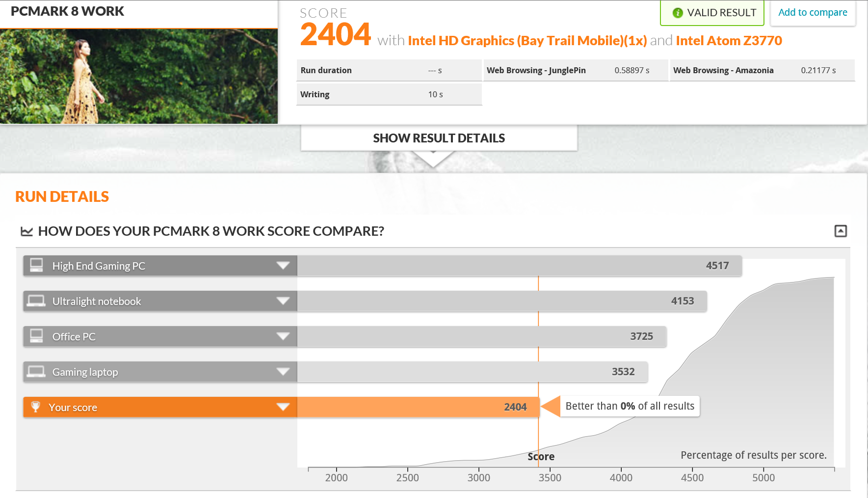Click the Run duration row
This screenshot has width=868, height=498.
click(x=389, y=70)
